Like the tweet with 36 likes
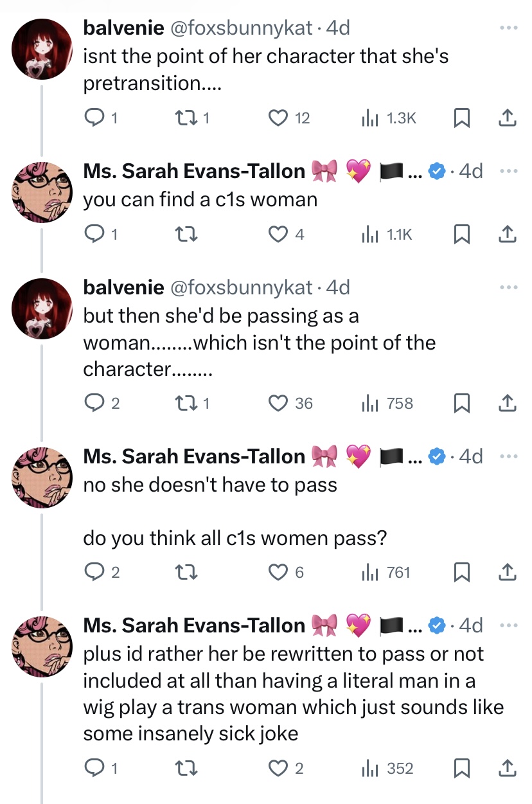The image size is (532, 804). (x=278, y=403)
